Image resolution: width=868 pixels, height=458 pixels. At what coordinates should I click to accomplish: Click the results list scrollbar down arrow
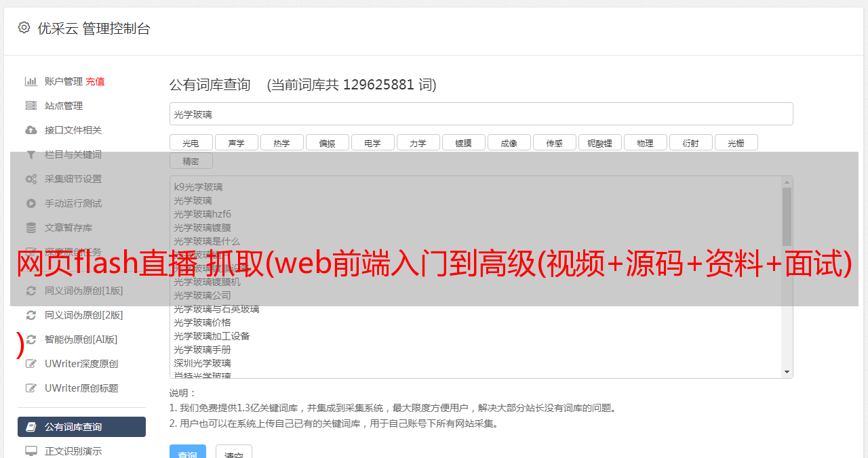tap(787, 372)
